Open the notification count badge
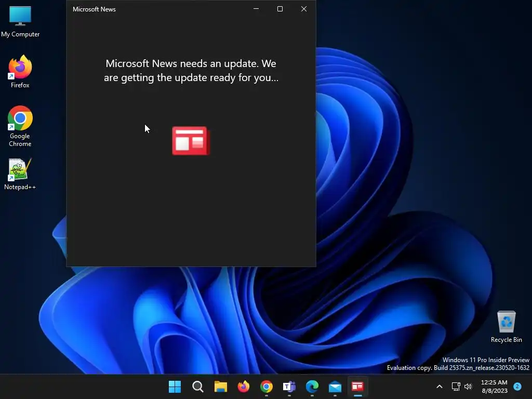The height and width of the screenshot is (399, 532). point(517,386)
